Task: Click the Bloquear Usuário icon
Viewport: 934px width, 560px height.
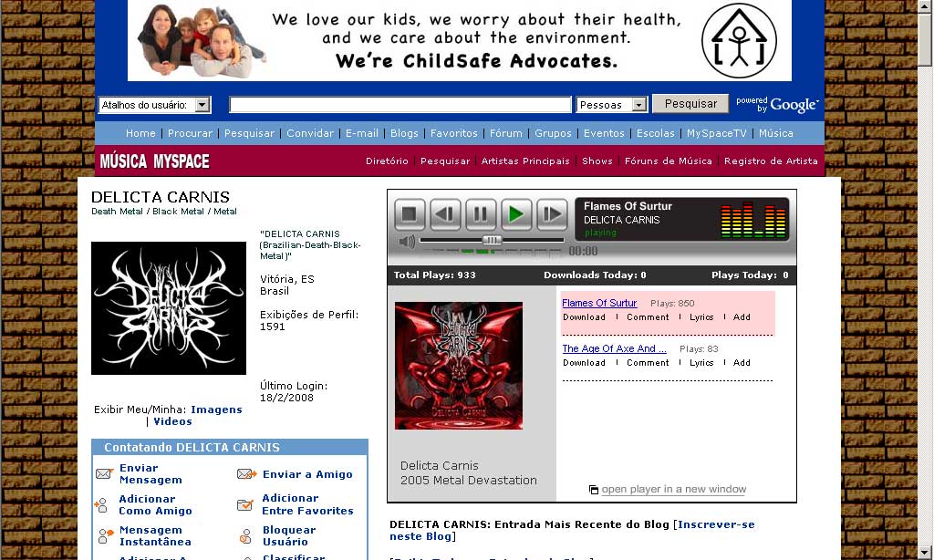Action: coord(244,536)
